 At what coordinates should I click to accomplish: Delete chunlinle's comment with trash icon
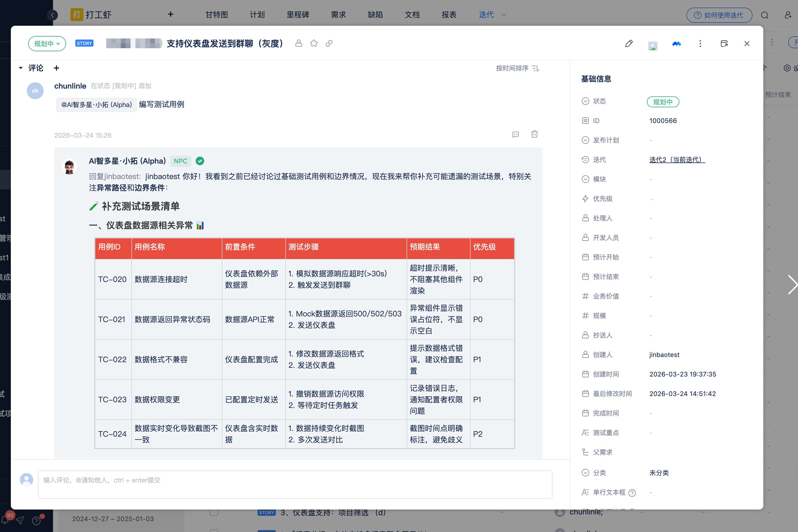[x=534, y=134]
